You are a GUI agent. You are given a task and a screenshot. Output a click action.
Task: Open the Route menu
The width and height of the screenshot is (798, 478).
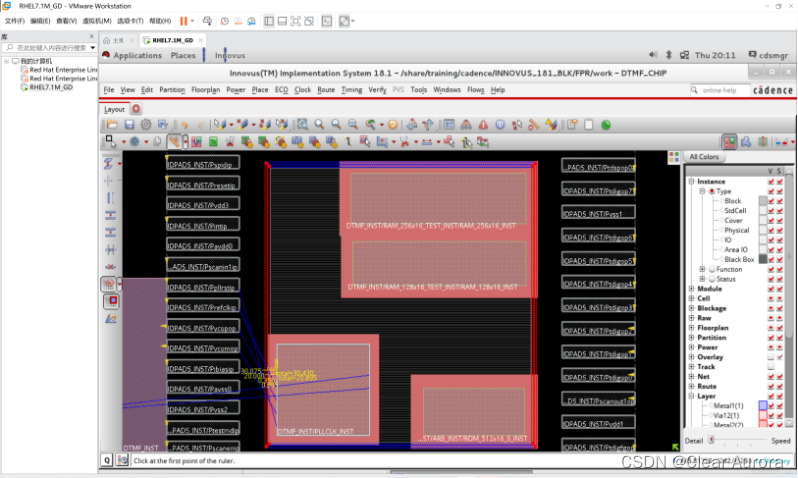point(326,90)
